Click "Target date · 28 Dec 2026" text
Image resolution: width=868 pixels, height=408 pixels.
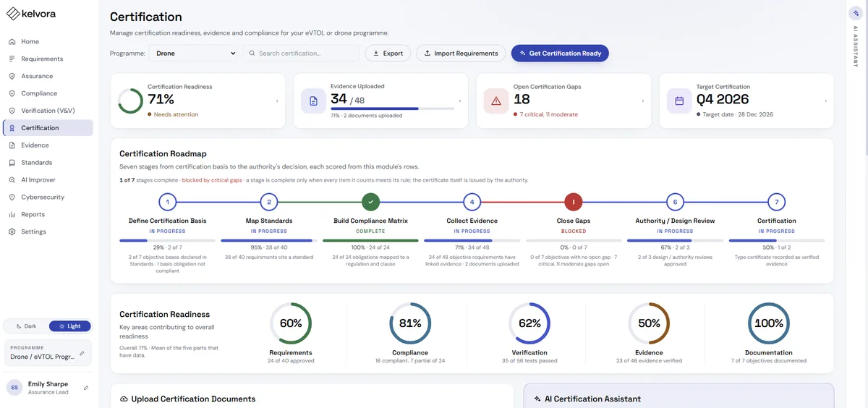(737, 114)
